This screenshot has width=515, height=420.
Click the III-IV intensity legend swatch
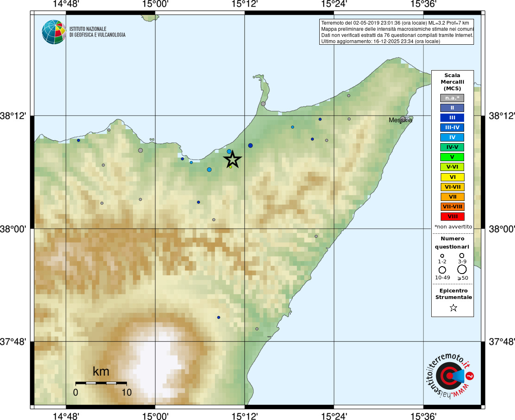(x=452, y=128)
